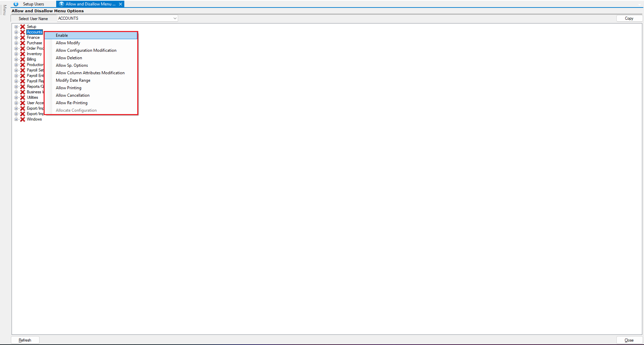
Task: Select Allow Modify in context menu
Action: tap(68, 43)
